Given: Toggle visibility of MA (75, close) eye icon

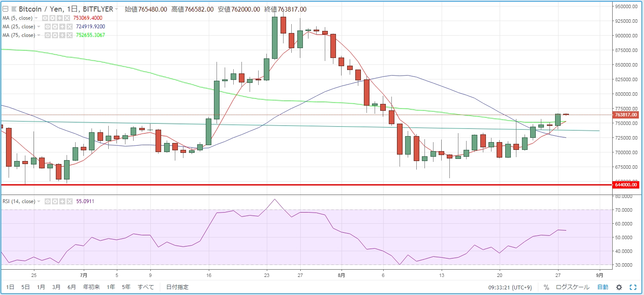Looking at the screenshot, I should [48, 35].
